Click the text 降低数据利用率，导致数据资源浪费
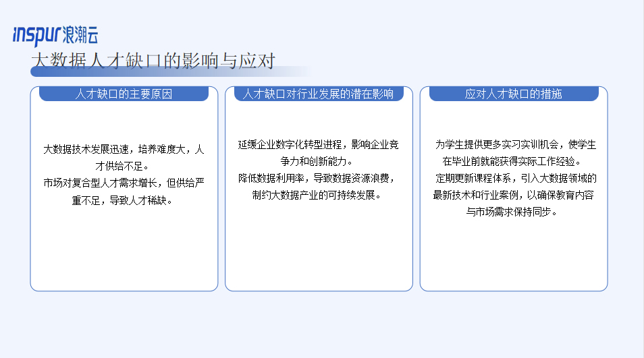The width and height of the screenshot is (644, 358). 314,178
